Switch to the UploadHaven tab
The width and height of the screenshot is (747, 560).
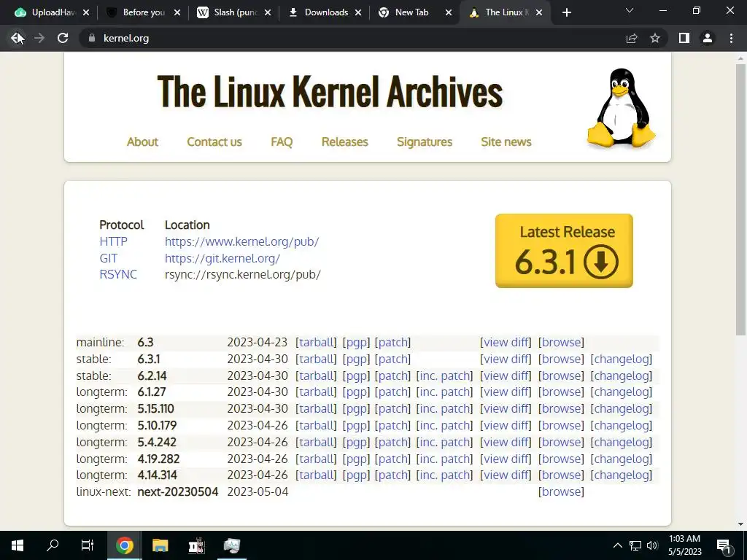(45, 12)
